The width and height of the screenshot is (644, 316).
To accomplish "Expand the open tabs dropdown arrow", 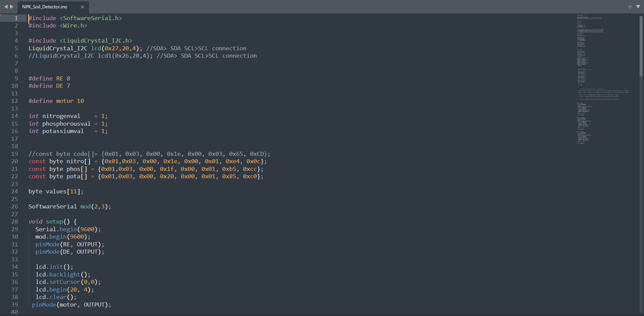I will tap(638, 7).
